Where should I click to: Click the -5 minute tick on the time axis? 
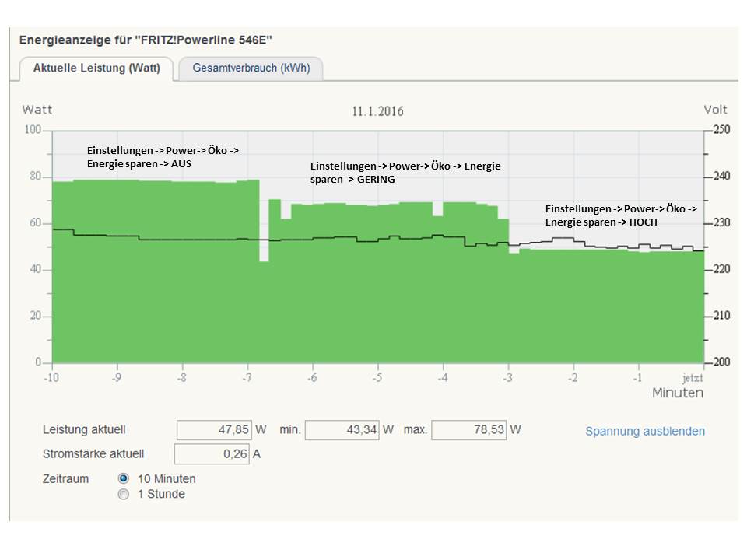(x=377, y=378)
